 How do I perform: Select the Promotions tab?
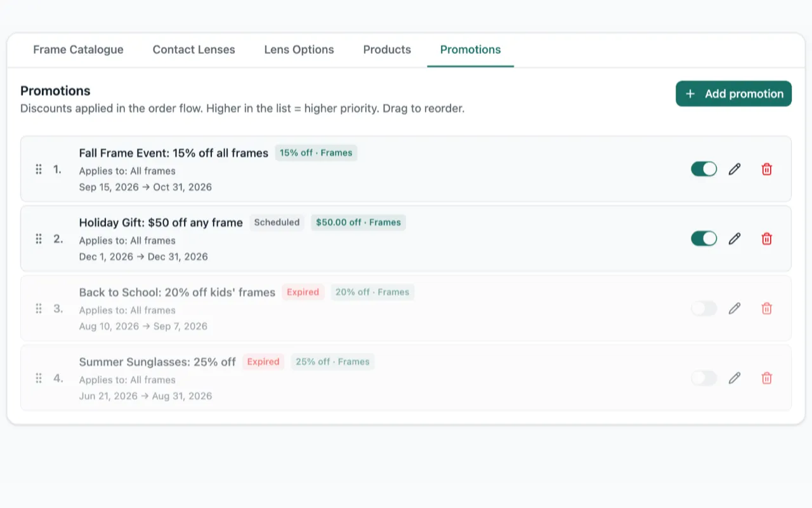(x=470, y=50)
